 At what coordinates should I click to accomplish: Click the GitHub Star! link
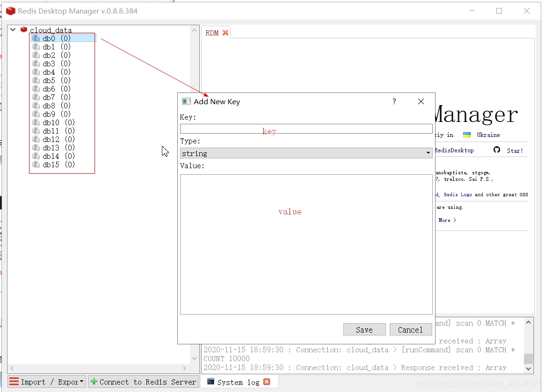515,151
